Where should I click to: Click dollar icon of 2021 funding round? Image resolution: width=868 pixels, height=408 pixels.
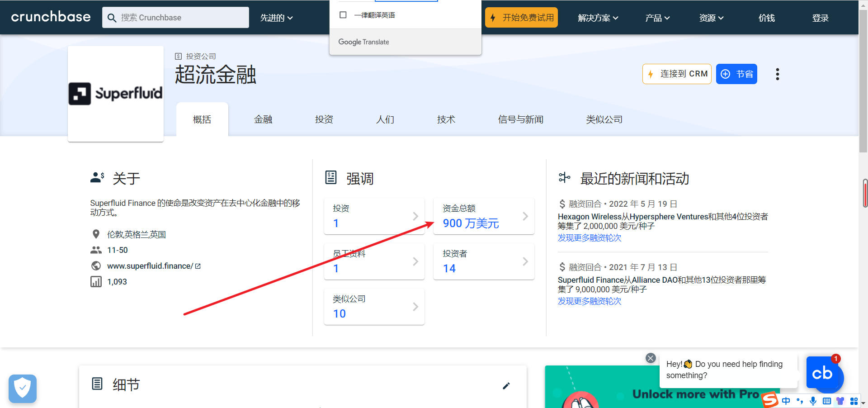pos(562,267)
